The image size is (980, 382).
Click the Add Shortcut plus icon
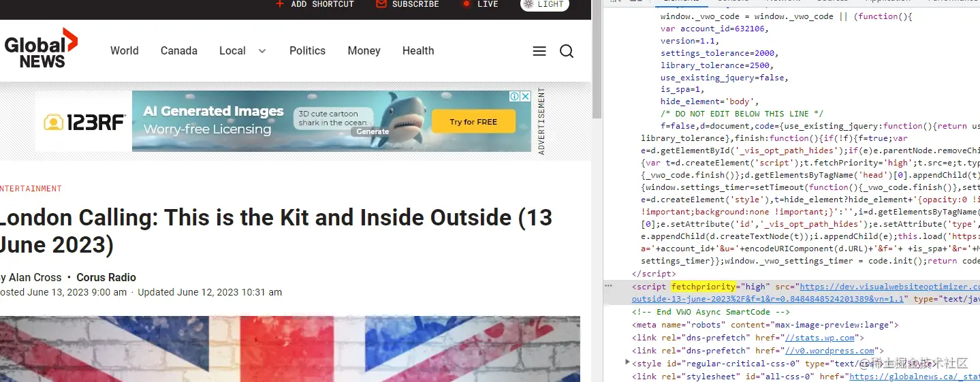point(279,4)
